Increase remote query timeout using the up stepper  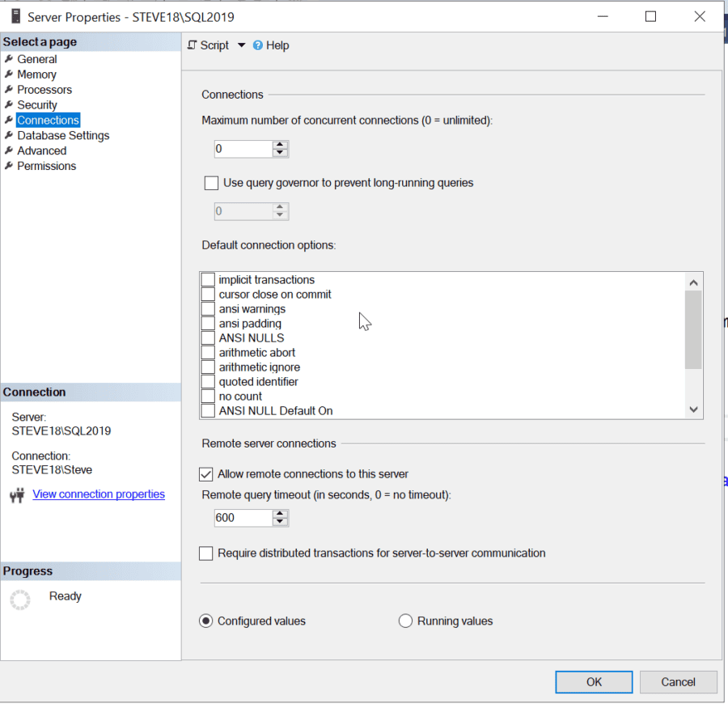click(x=279, y=513)
